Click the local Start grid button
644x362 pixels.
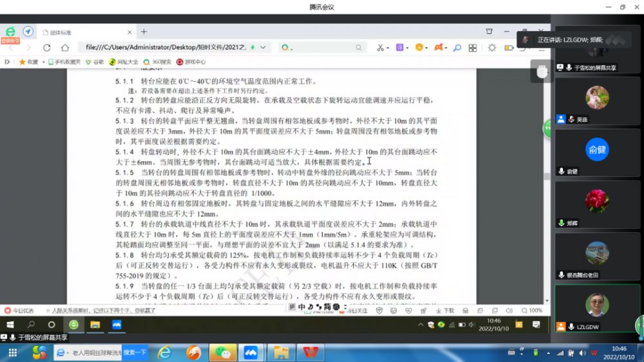click(13, 352)
